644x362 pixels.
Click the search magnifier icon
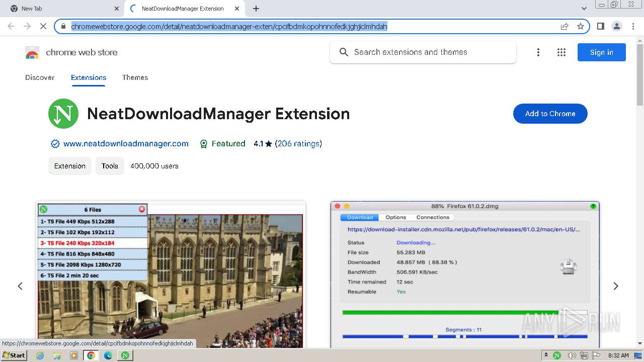point(344,52)
